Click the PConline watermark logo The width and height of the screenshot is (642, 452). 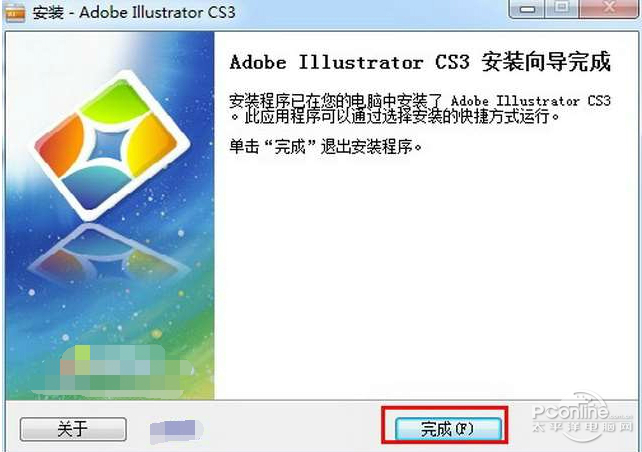point(582,416)
